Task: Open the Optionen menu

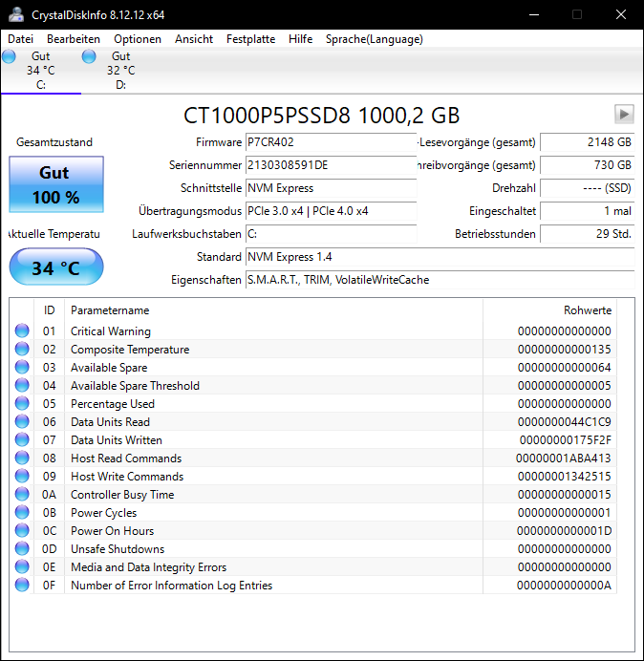Action: [x=138, y=39]
